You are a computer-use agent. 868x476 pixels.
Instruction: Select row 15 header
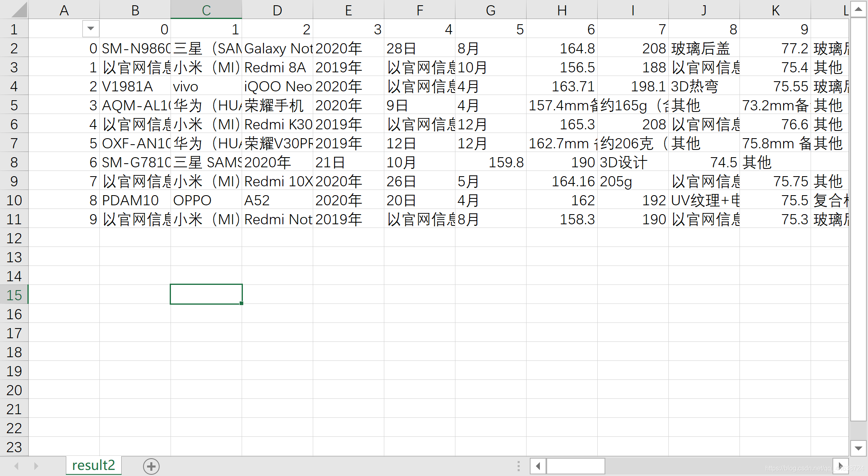tap(14, 295)
